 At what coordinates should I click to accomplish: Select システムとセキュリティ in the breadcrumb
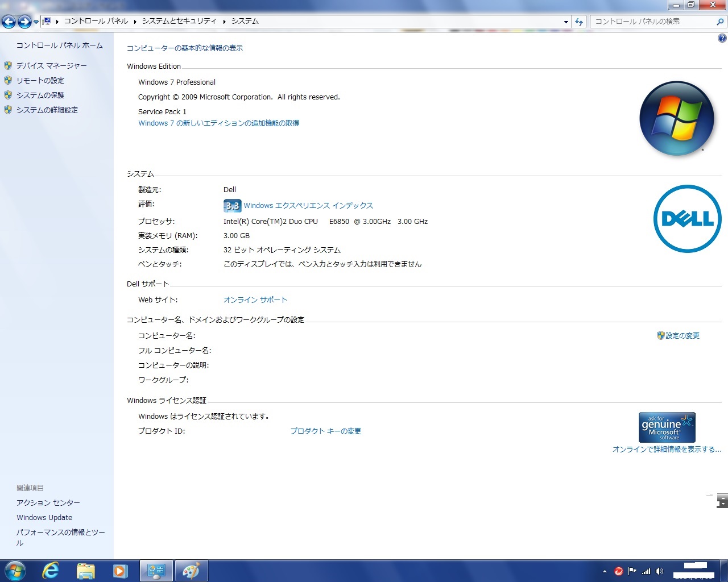click(x=179, y=21)
